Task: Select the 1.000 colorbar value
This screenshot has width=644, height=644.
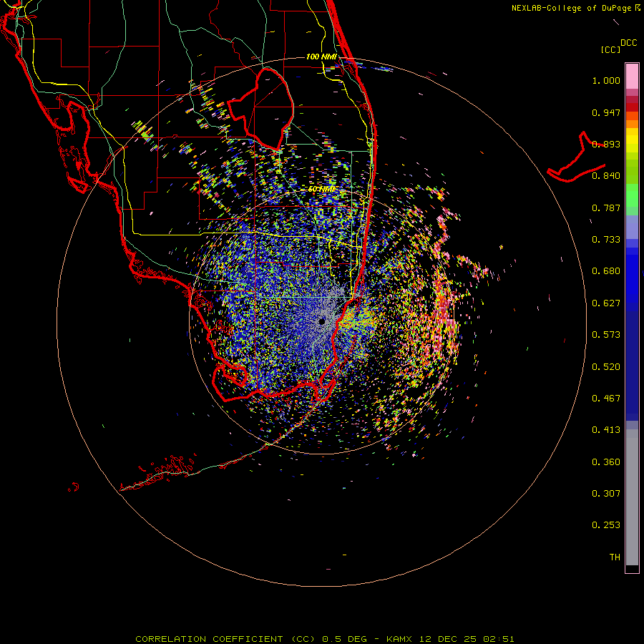Action: [x=606, y=80]
